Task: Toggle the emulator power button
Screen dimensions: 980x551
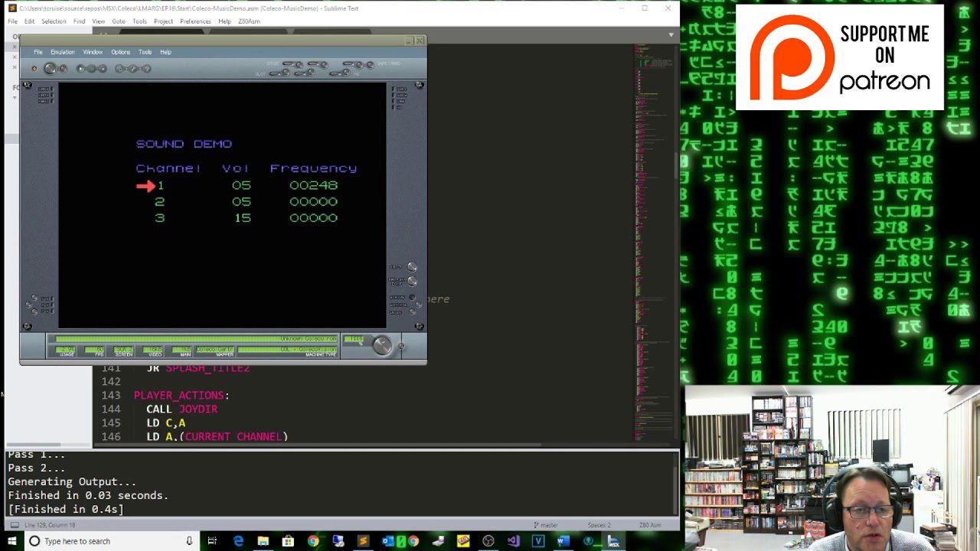Action: coord(49,68)
